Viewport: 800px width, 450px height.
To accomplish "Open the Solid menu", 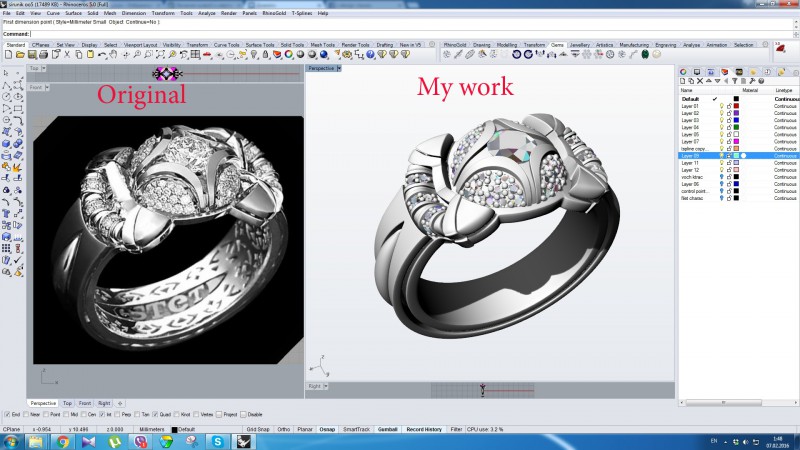I will click(x=92, y=13).
